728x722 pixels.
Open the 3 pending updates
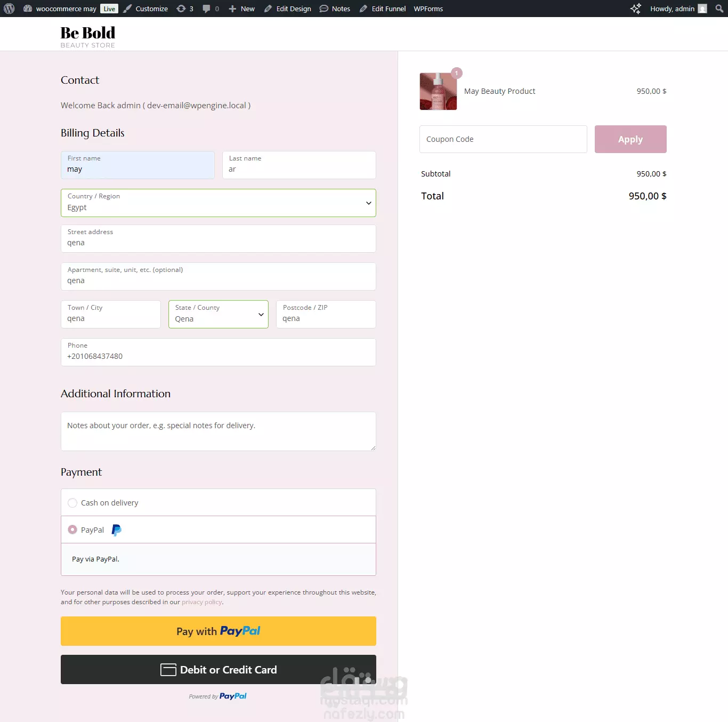coord(185,9)
